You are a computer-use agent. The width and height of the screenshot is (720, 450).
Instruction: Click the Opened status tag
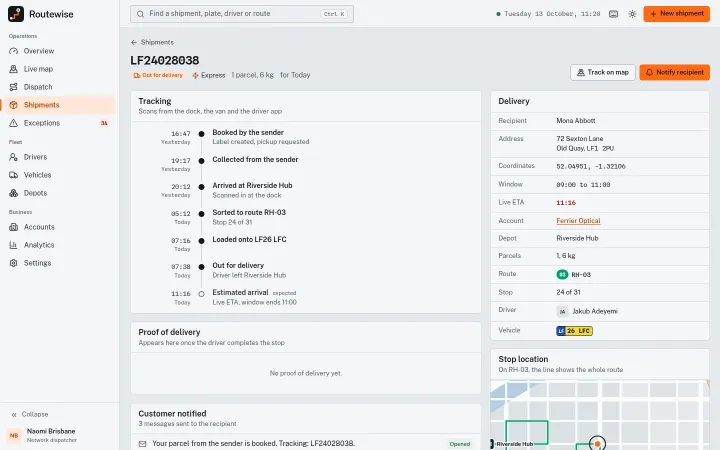coord(460,444)
